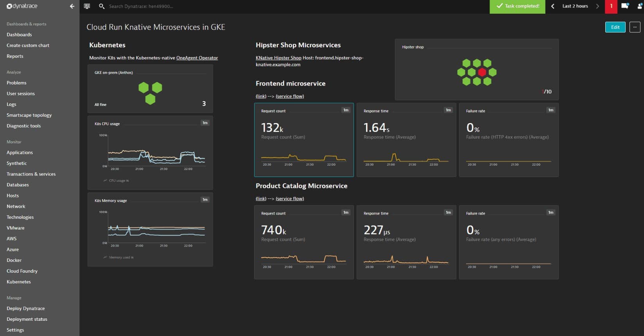Open Deployment status in sidebar
Image resolution: width=644 pixels, height=336 pixels.
pos(27,319)
